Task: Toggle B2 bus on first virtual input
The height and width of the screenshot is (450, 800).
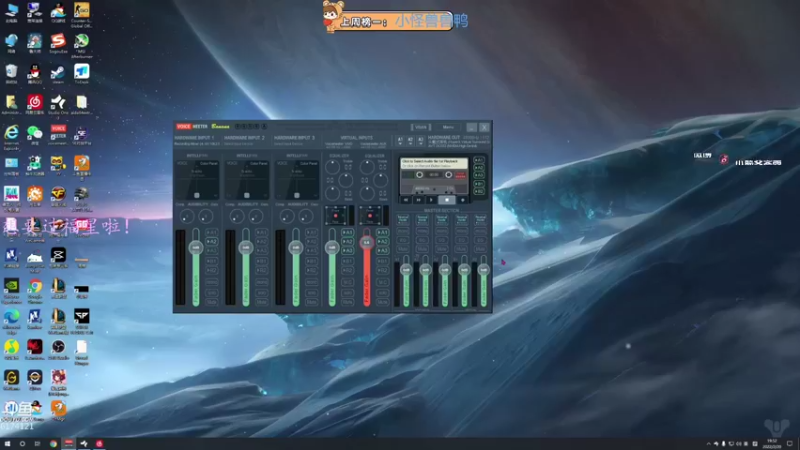Action: pos(347,270)
